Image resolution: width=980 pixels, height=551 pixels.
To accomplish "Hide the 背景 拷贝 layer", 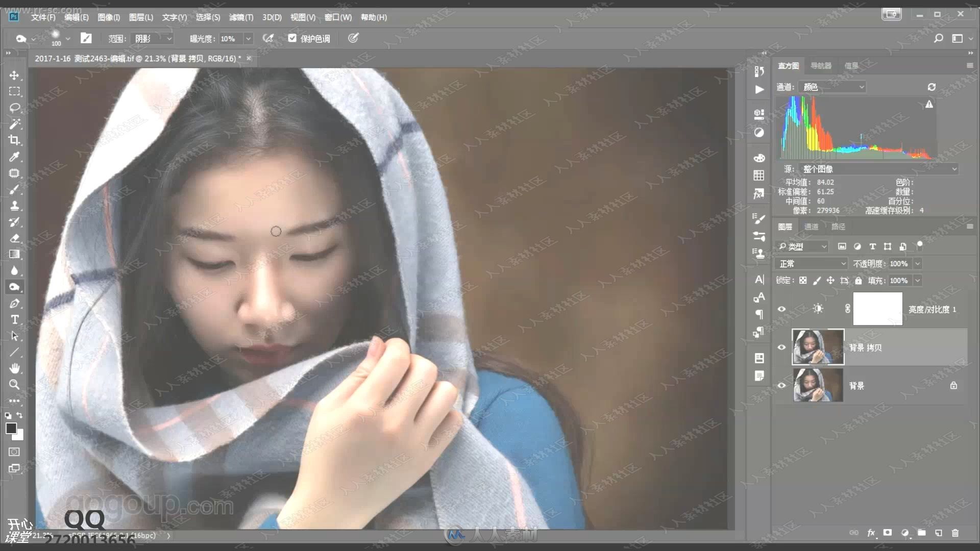I will 781,347.
